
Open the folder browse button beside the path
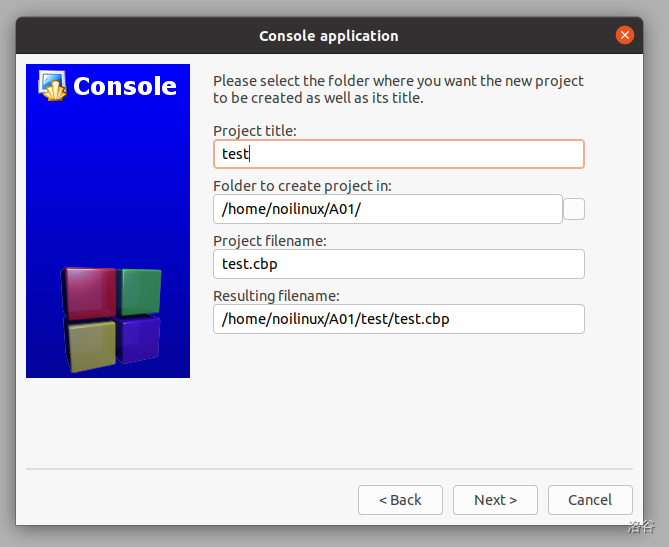pos(574,209)
